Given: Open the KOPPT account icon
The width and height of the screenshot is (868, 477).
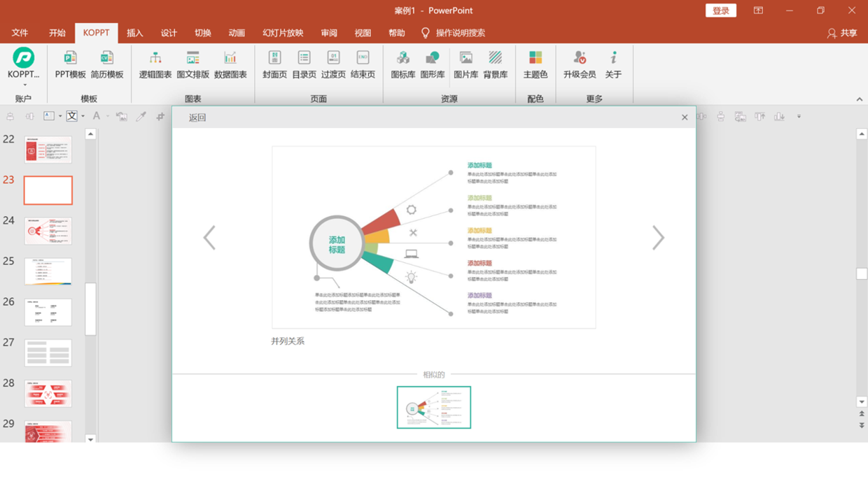Looking at the screenshot, I should coord(23,57).
